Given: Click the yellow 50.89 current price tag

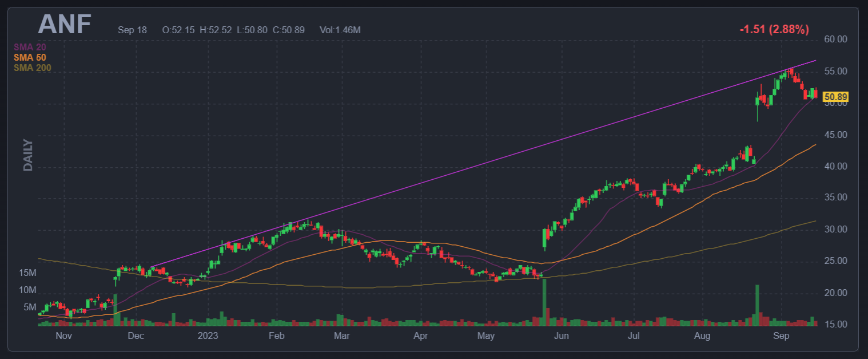Looking at the screenshot, I should (x=835, y=97).
